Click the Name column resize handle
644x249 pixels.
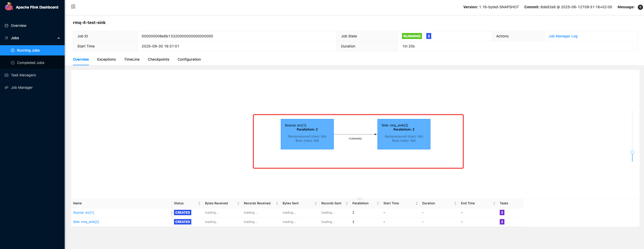tap(172, 213)
